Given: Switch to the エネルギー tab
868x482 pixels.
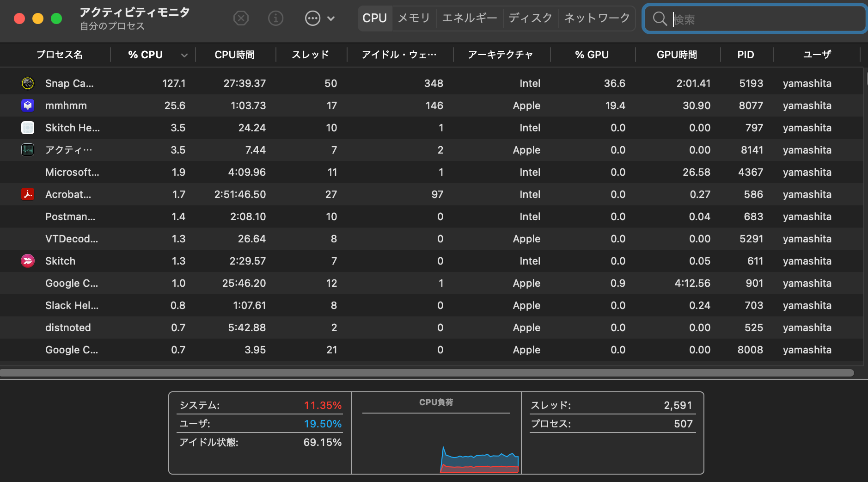Looking at the screenshot, I should [x=470, y=19].
